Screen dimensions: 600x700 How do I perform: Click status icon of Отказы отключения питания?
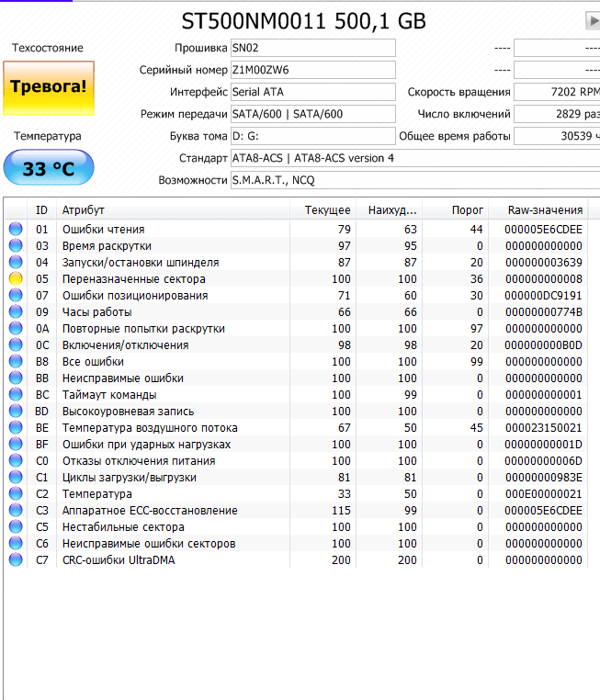point(16,460)
